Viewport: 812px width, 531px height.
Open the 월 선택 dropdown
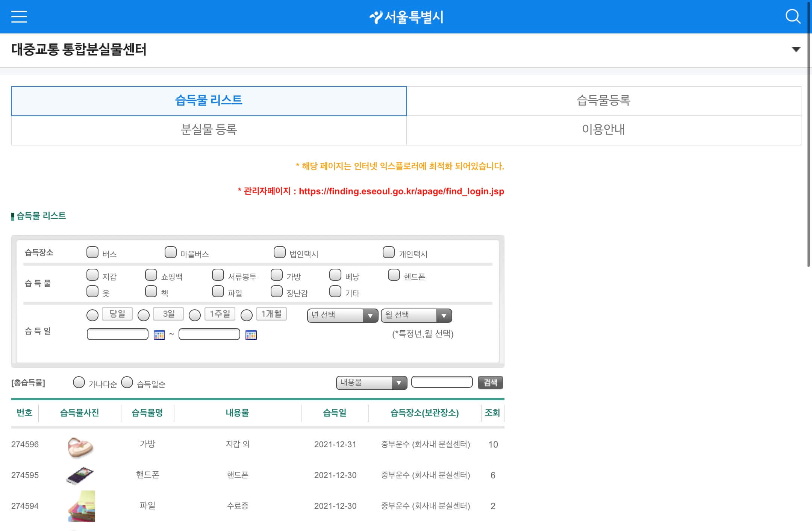[416, 315]
